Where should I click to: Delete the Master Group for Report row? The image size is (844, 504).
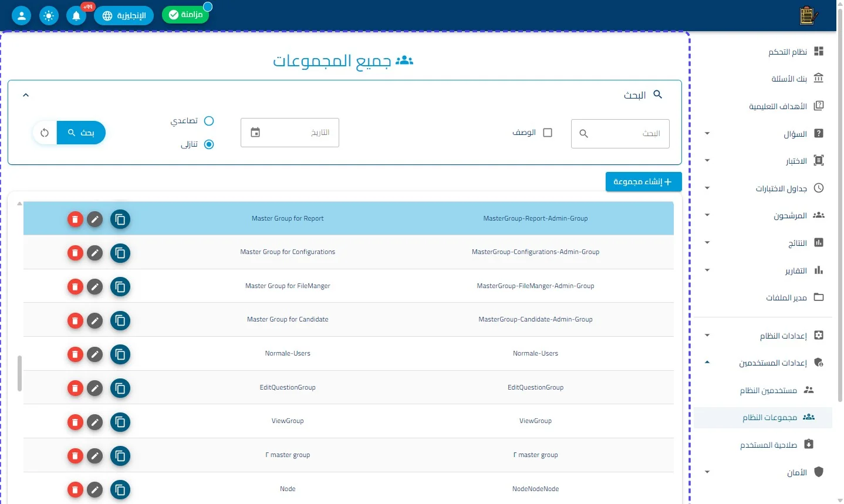(x=75, y=219)
